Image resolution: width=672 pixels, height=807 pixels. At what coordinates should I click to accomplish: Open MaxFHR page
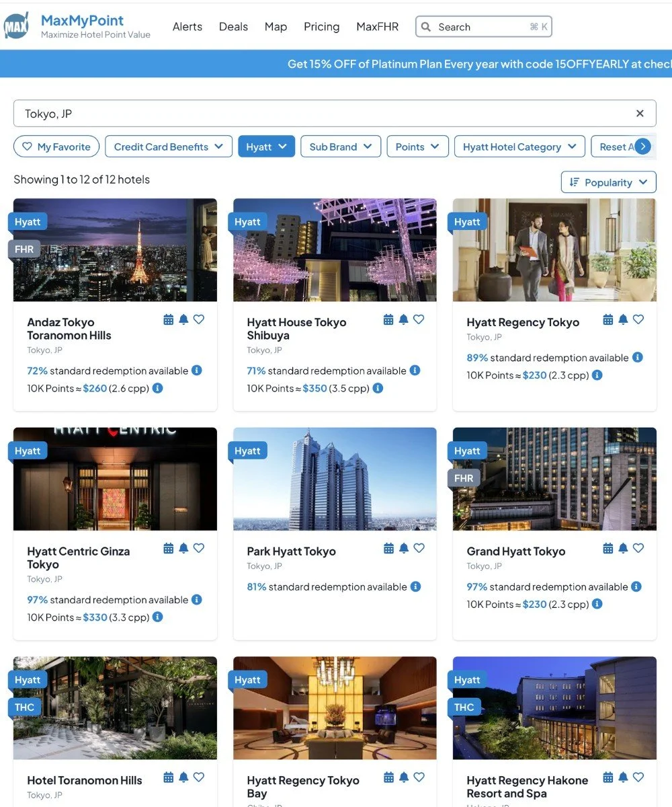[x=377, y=27]
